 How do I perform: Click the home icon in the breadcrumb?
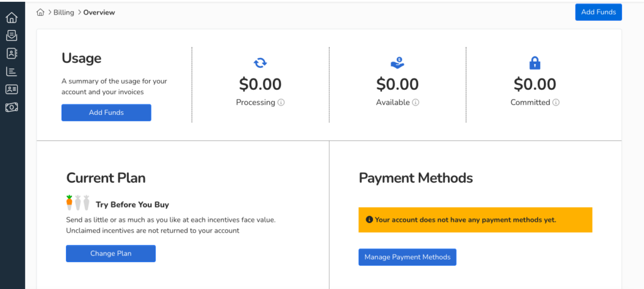coord(41,12)
